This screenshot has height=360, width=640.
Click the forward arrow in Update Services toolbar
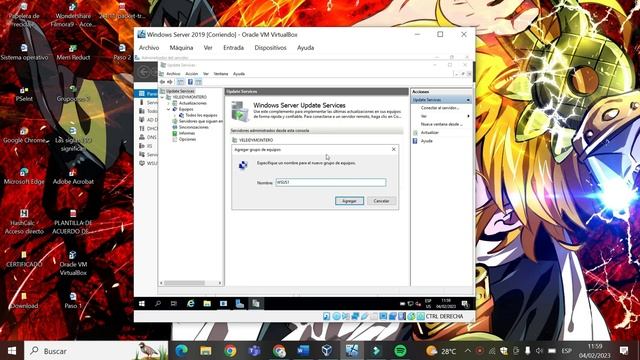point(170,82)
